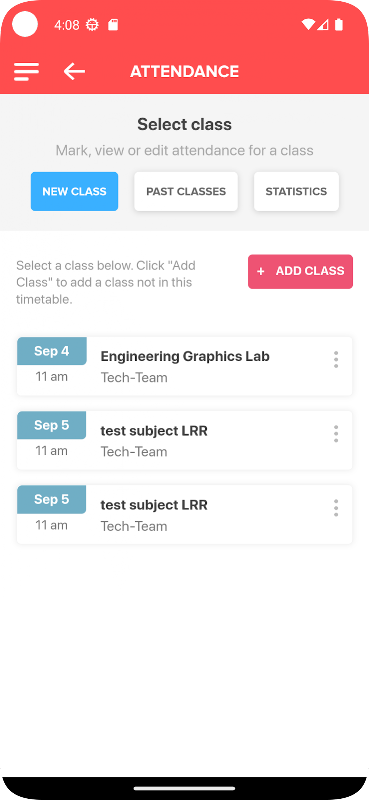Select the New Class tab
This screenshot has width=369, height=800.
[75, 191]
